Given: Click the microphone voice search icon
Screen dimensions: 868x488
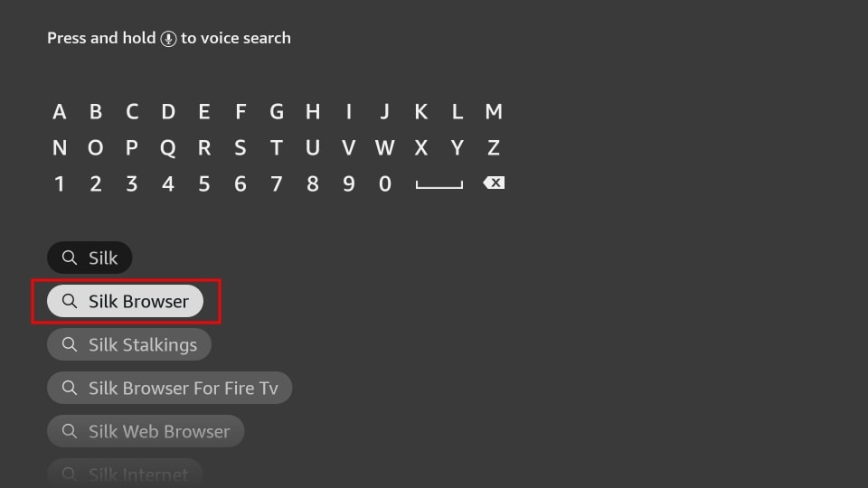Looking at the screenshot, I should click(x=168, y=39).
